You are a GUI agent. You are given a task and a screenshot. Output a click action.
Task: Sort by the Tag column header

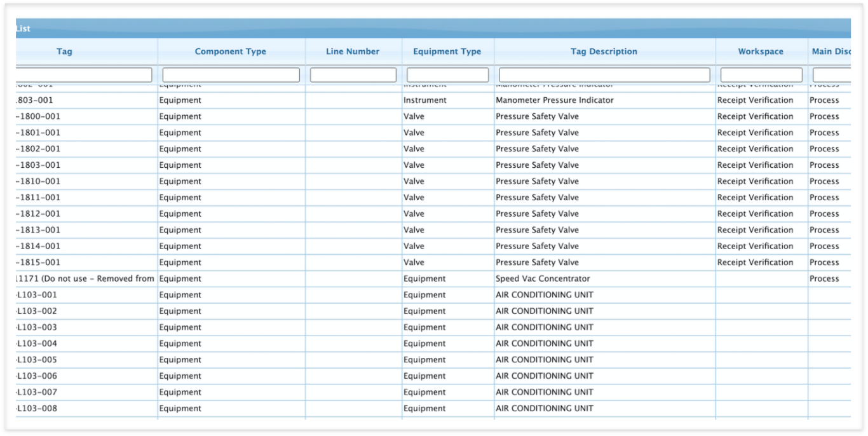tap(64, 51)
